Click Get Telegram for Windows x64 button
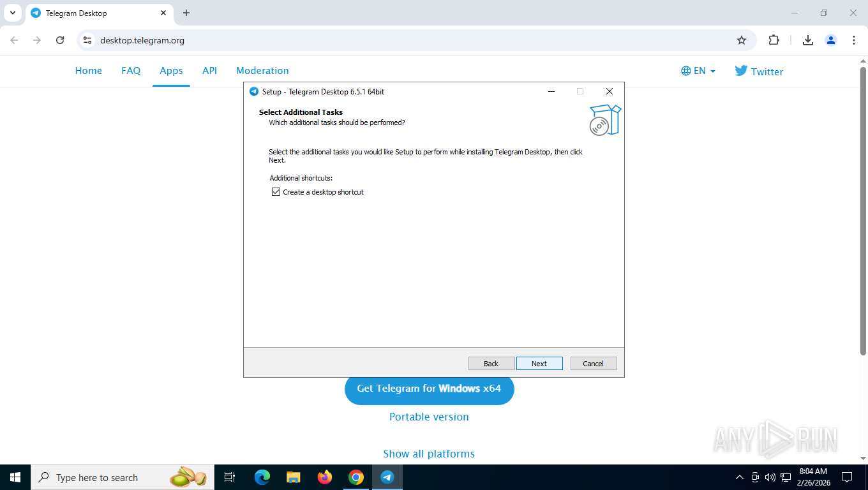Screen dimensions: 868x490 pos(429,389)
